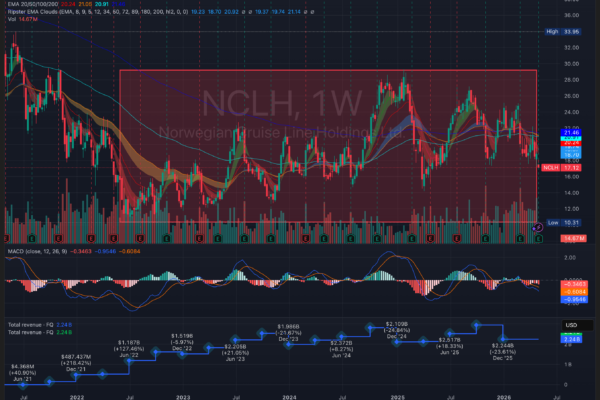Click the red 14.67M volume label on price axis
This screenshot has height=400, width=600.
(574, 238)
